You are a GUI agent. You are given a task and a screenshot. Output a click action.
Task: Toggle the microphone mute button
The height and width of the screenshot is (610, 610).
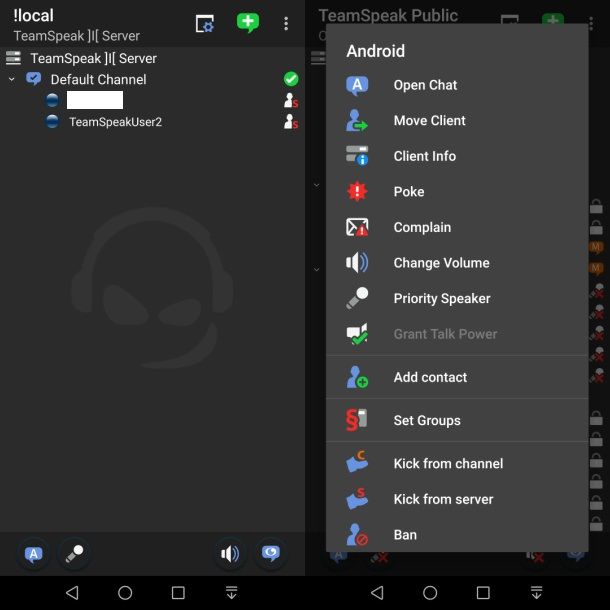tap(74, 554)
